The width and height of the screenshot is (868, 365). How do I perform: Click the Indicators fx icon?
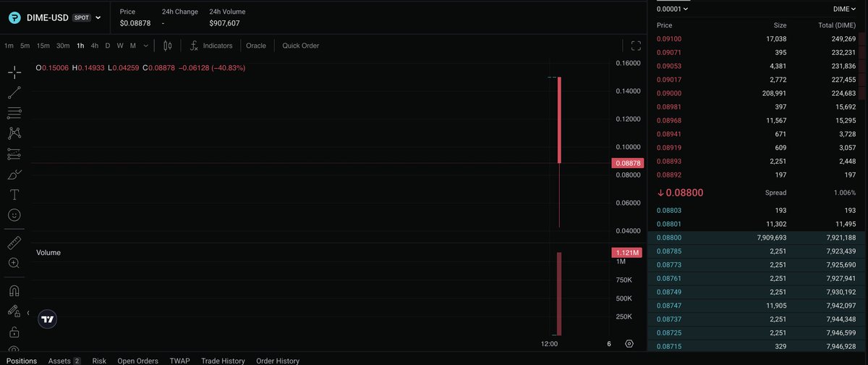(x=194, y=46)
